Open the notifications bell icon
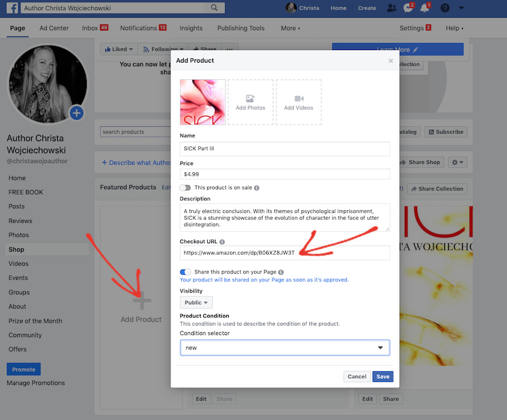 pyautogui.click(x=427, y=8)
